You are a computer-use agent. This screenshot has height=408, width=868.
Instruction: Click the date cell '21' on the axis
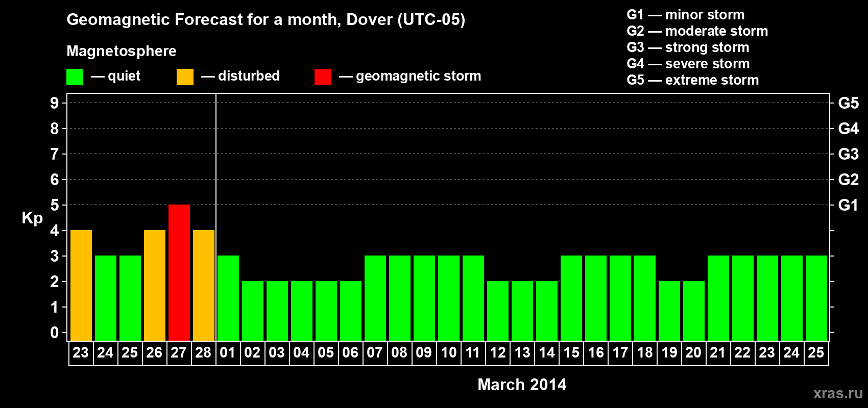(718, 353)
